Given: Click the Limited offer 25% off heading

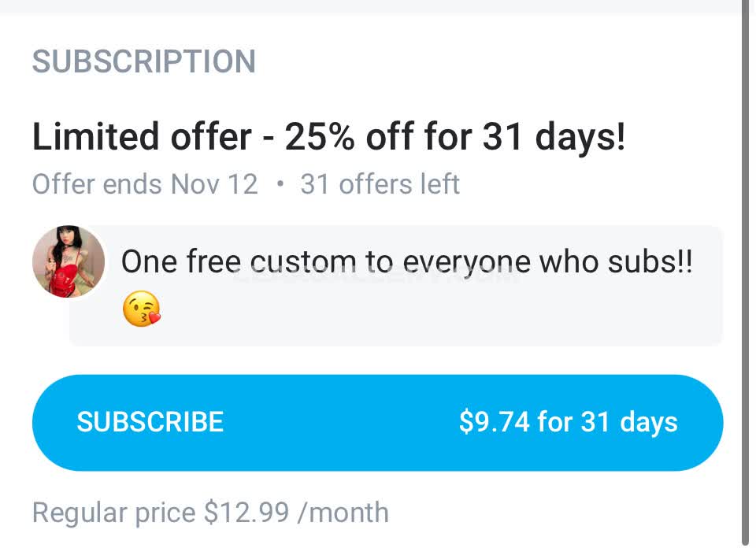Looking at the screenshot, I should tap(329, 137).
